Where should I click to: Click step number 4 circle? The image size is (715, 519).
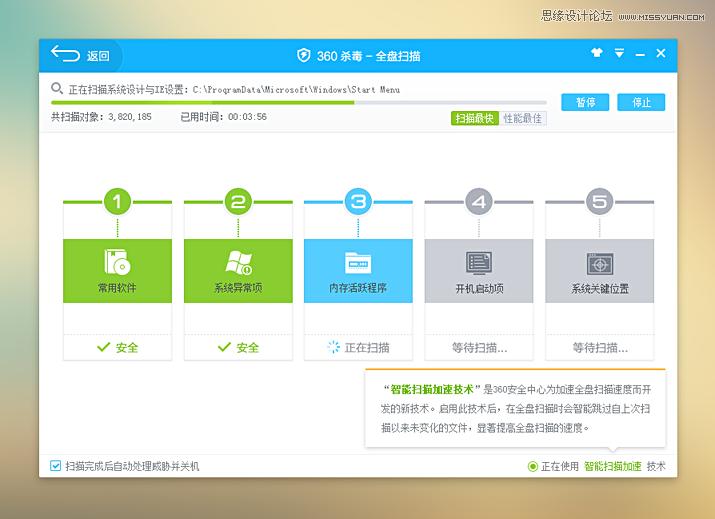(479, 201)
